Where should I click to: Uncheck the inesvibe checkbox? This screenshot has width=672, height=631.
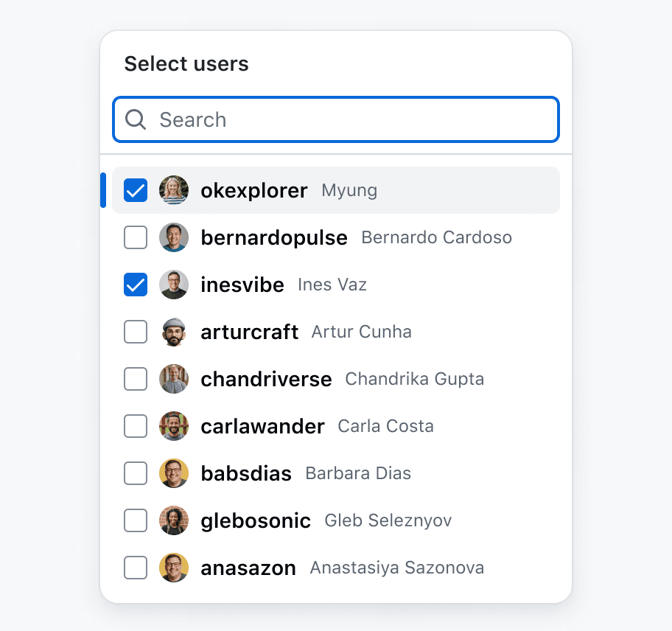pyautogui.click(x=136, y=285)
